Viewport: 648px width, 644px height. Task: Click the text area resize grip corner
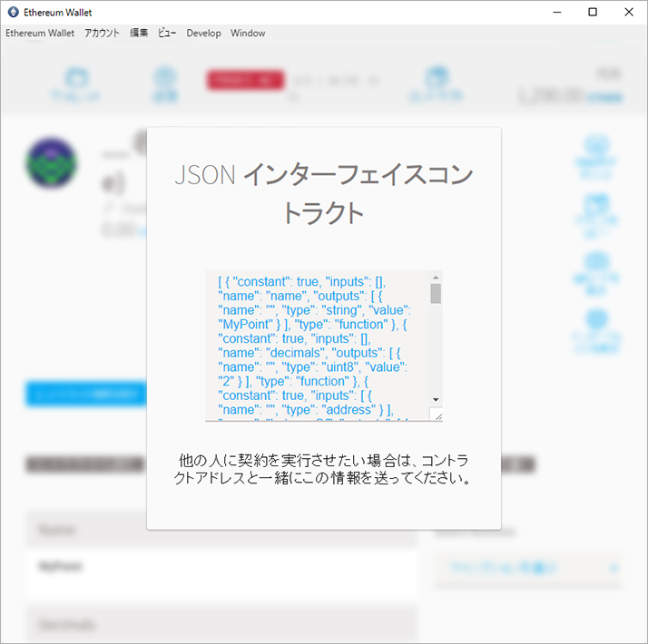(x=437, y=415)
